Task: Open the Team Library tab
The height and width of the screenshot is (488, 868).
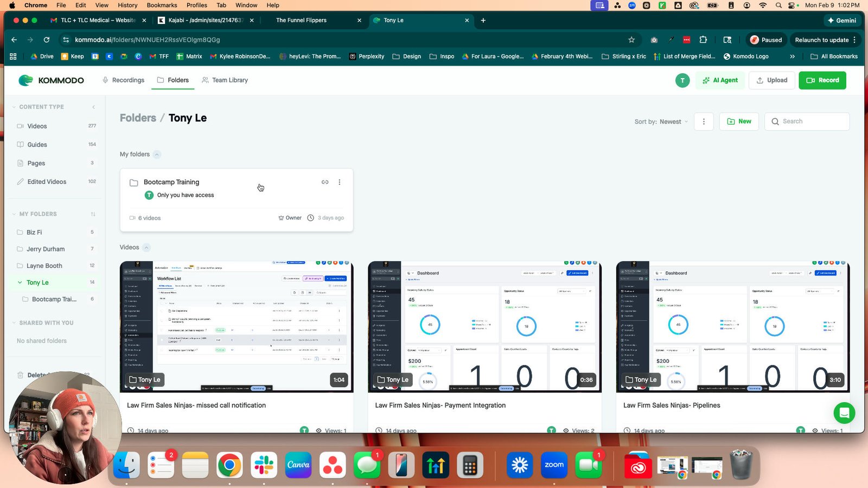Action: pyautogui.click(x=225, y=80)
